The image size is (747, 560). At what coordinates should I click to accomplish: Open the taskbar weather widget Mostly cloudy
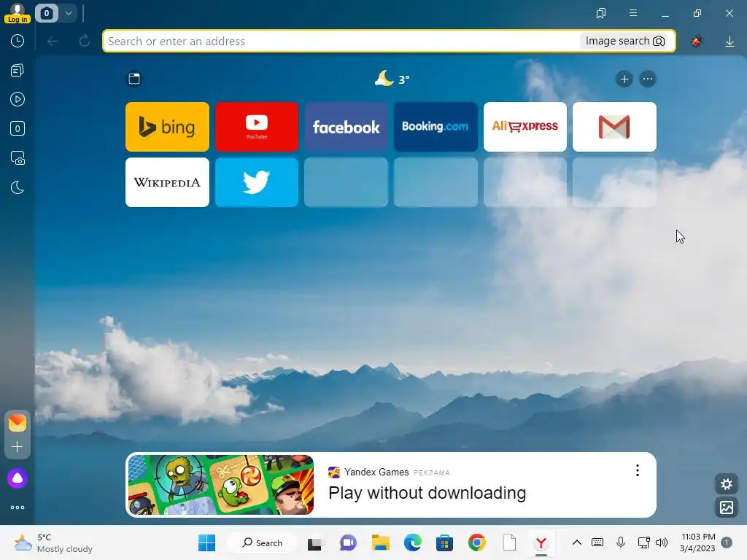click(x=53, y=542)
